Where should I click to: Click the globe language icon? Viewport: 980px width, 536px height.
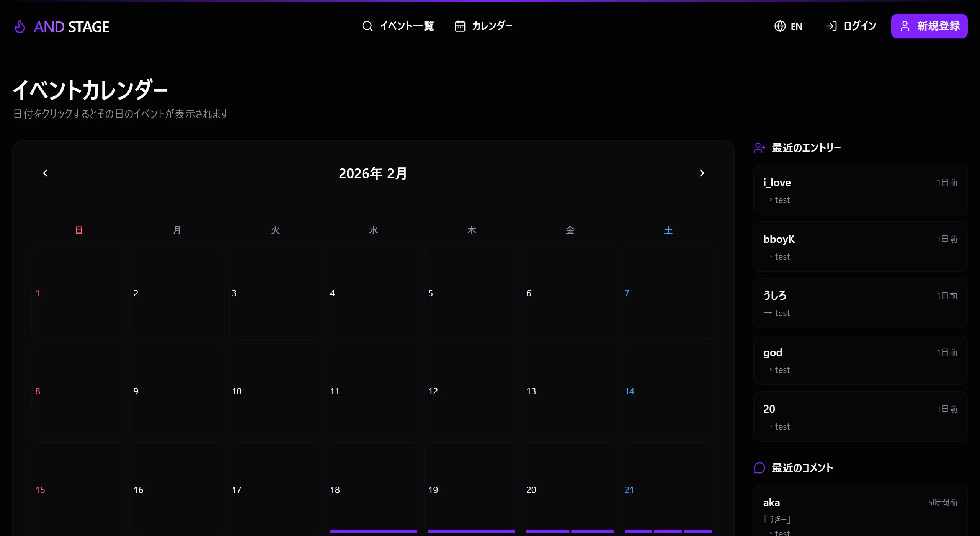780,26
